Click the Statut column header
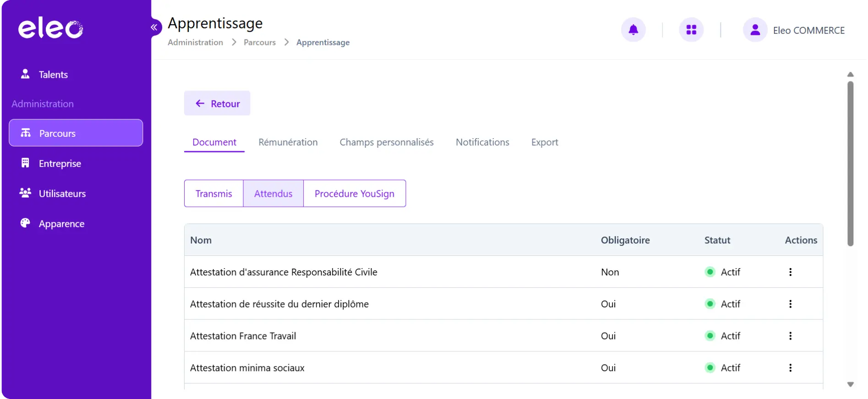 717,240
